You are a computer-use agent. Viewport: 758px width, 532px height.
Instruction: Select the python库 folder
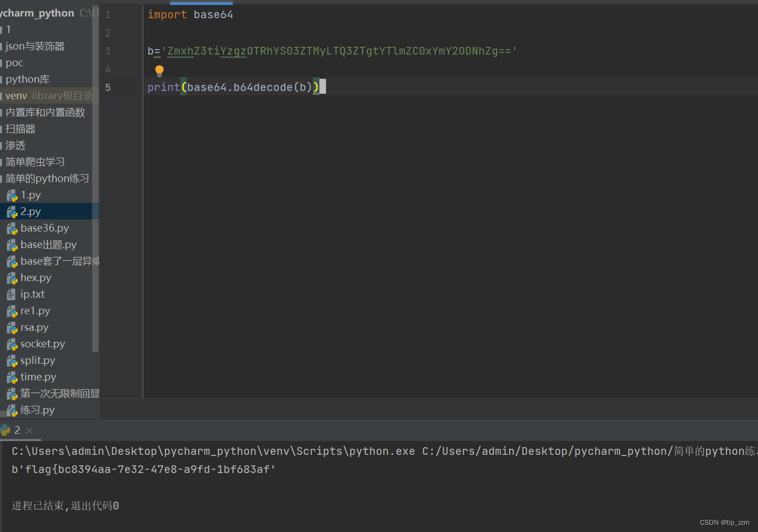[28, 79]
